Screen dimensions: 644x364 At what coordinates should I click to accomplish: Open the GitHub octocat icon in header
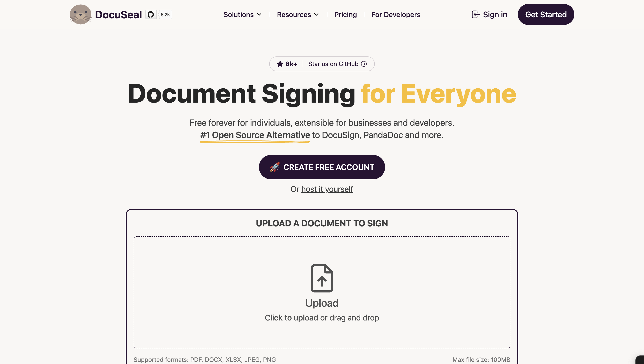(x=151, y=14)
